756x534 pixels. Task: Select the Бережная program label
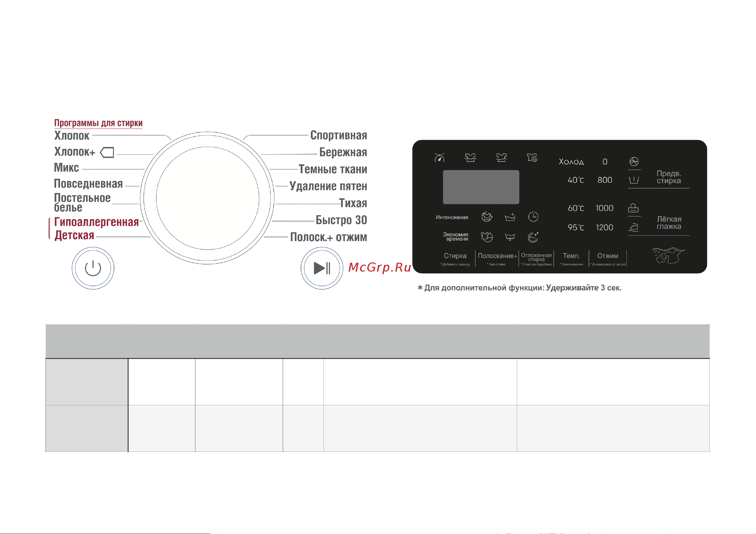(x=343, y=152)
